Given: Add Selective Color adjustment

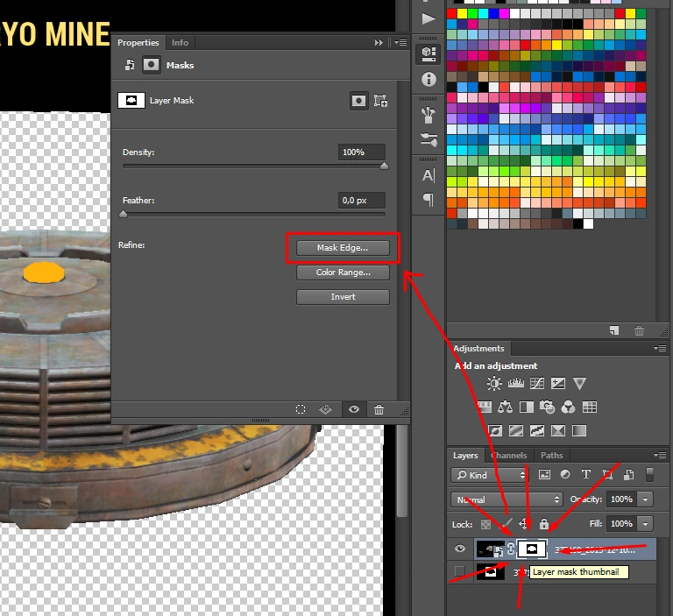Looking at the screenshot, I should 558,430.
